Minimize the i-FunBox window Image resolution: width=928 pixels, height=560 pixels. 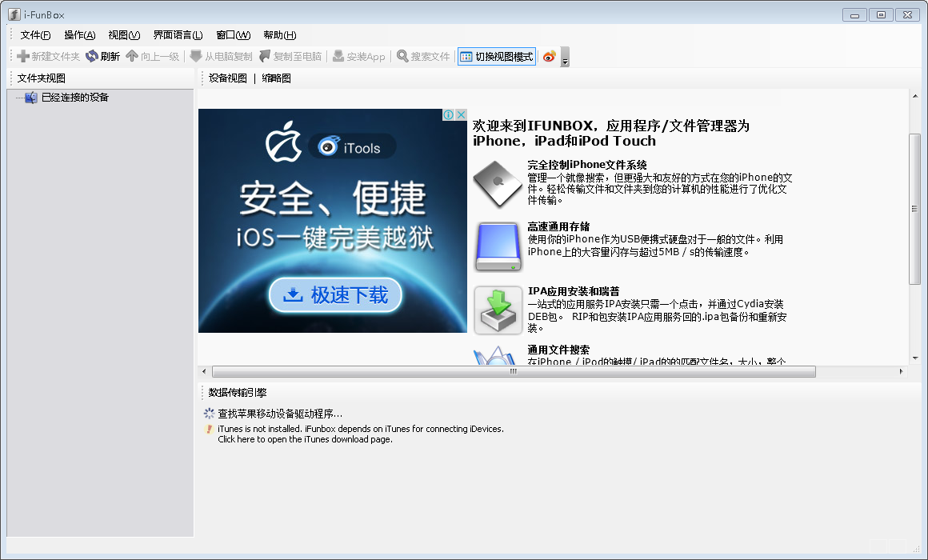(854, 14)
